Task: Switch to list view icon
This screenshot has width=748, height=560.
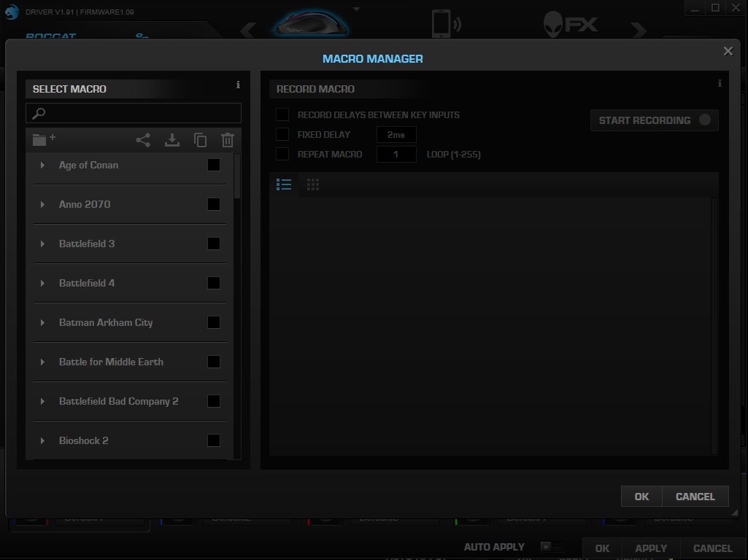Action: click(x=284, y=184)
